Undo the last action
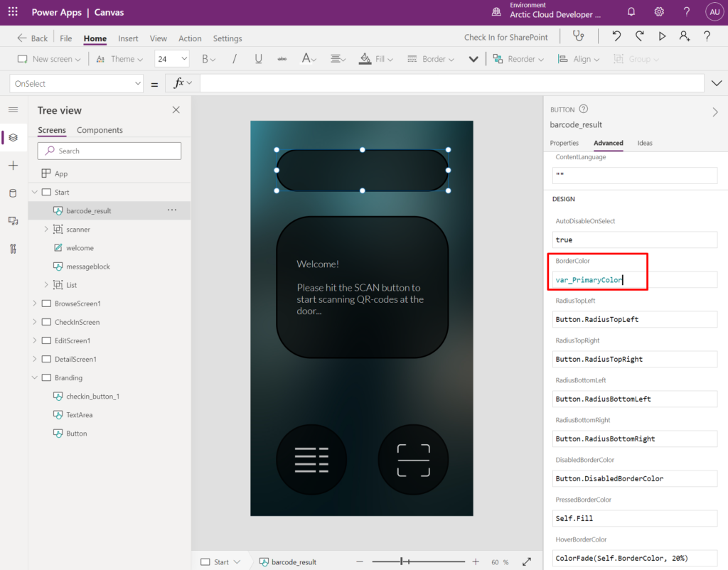This screenshot has width=728, height=570. click(616, 36)
